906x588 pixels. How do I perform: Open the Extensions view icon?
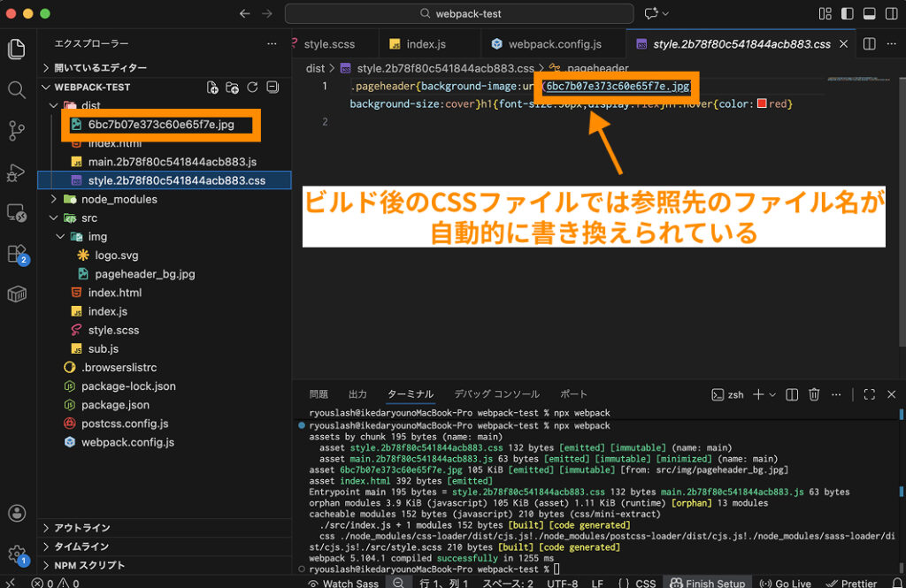(16, 254)
